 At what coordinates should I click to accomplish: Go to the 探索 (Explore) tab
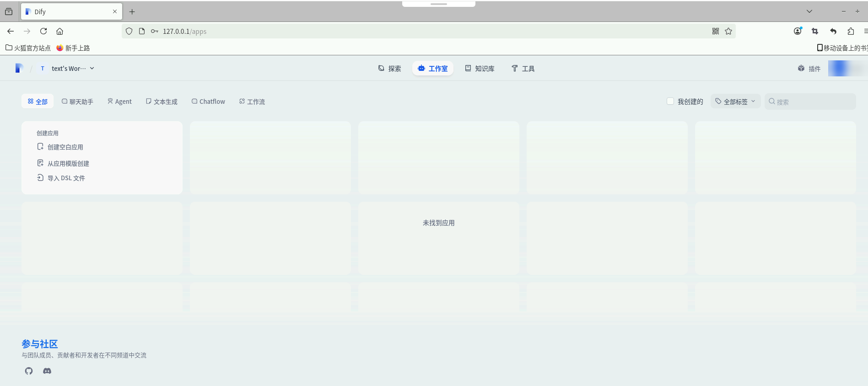pyautogui.click(x=389, y=69)
